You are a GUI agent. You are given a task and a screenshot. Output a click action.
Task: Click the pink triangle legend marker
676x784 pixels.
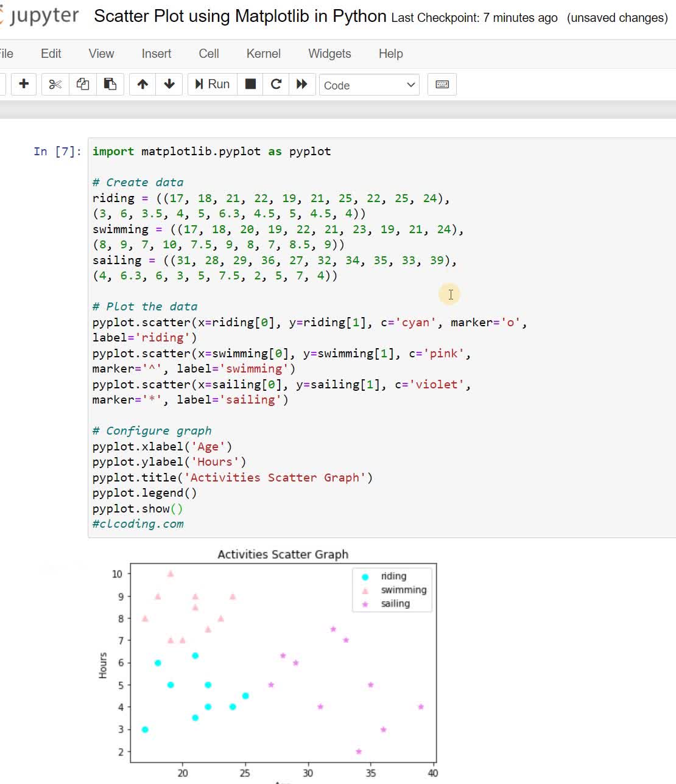click(x=365, y=590)
